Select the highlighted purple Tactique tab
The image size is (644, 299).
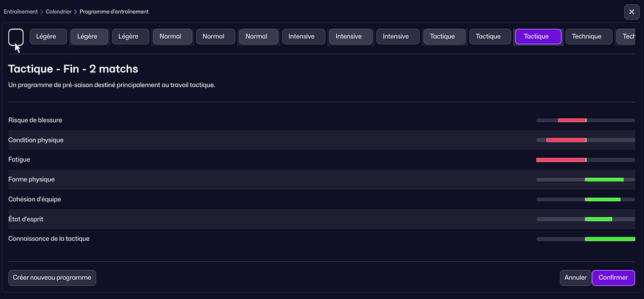(x=538, y=37)
